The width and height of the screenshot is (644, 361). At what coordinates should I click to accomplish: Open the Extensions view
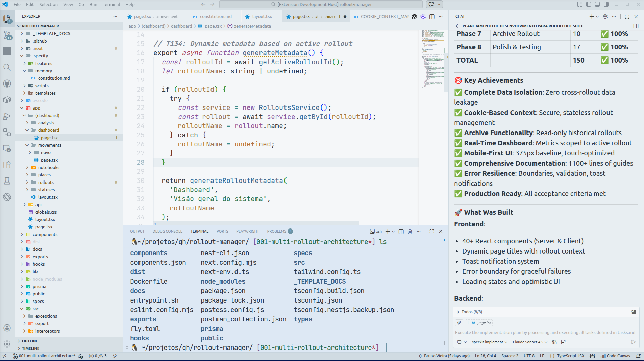[x=7, y=165]
